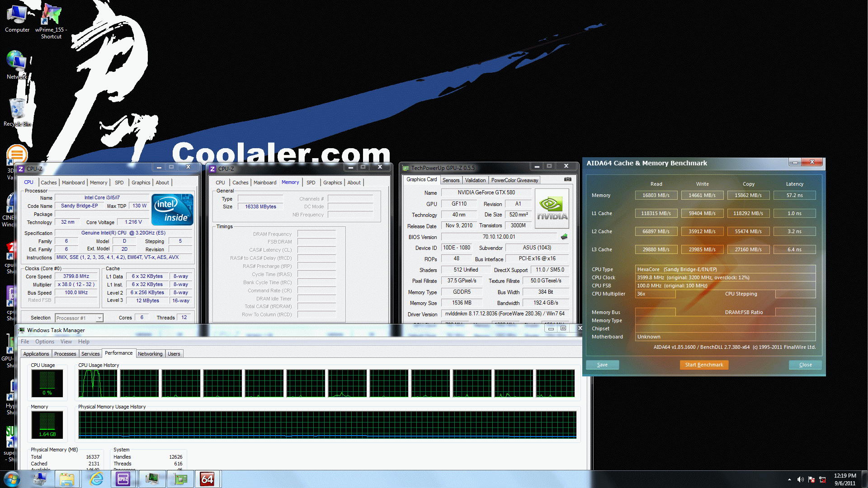Switch to GPU-Z taskbar button
This screenshot has width=868, height=488.
(x=180, y=479)
